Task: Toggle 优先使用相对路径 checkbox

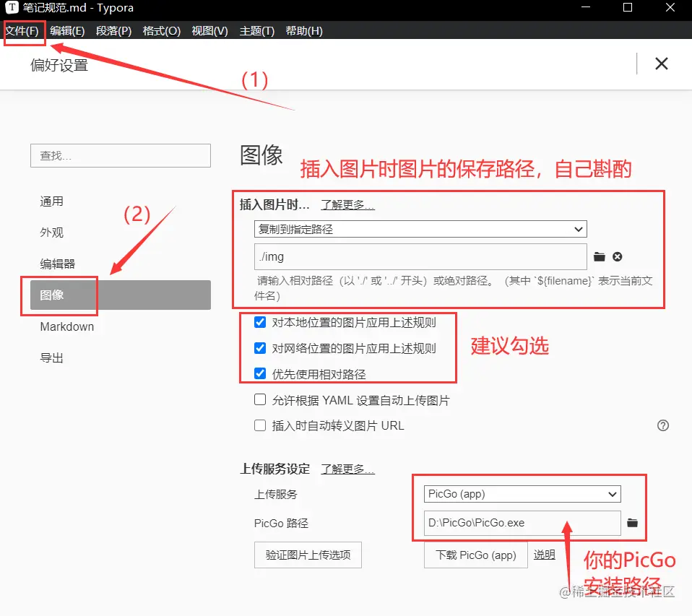Action: (x=260, y=374)
